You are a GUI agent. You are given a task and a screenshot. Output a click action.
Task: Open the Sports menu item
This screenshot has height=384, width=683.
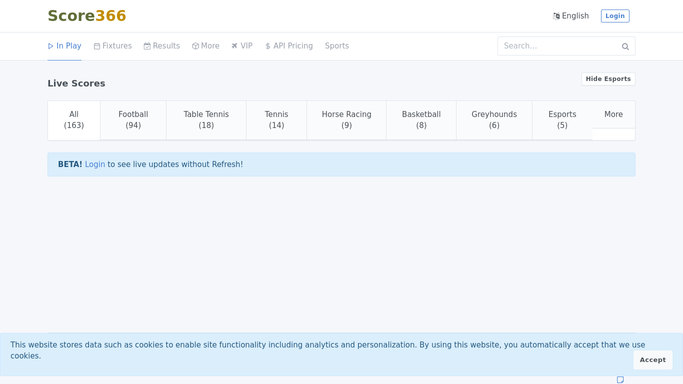click(x=337, y=46)
